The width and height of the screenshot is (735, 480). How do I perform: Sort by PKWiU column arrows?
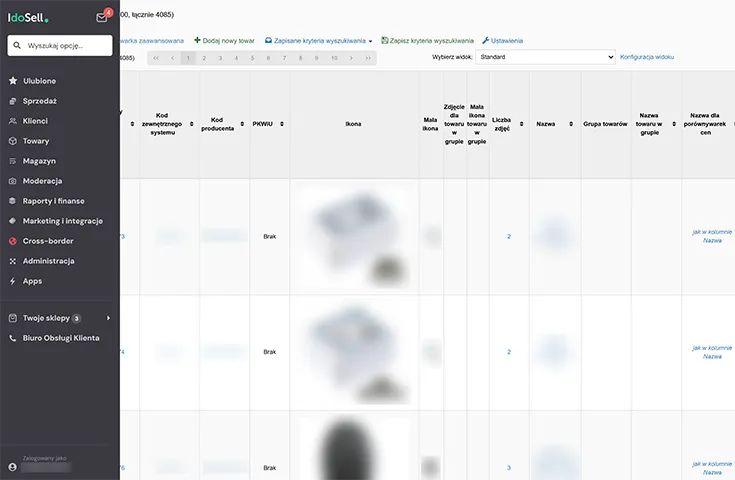(282, 124)
